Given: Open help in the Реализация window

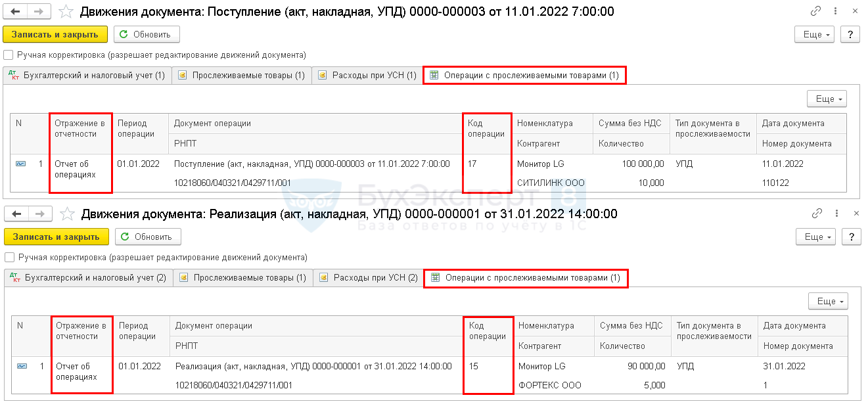Looking at the screenshot, I should point(852,237).
